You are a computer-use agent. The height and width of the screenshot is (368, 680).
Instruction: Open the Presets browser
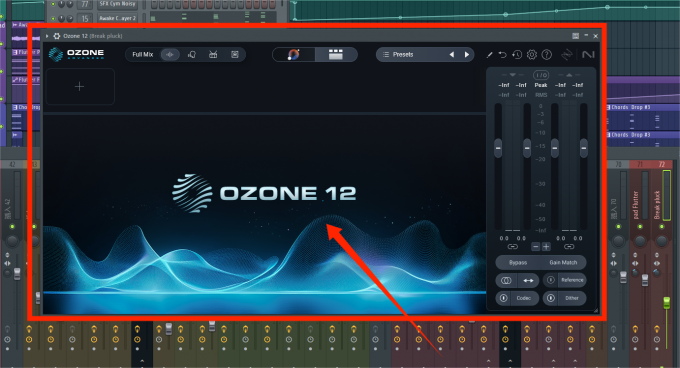(403, 55)
